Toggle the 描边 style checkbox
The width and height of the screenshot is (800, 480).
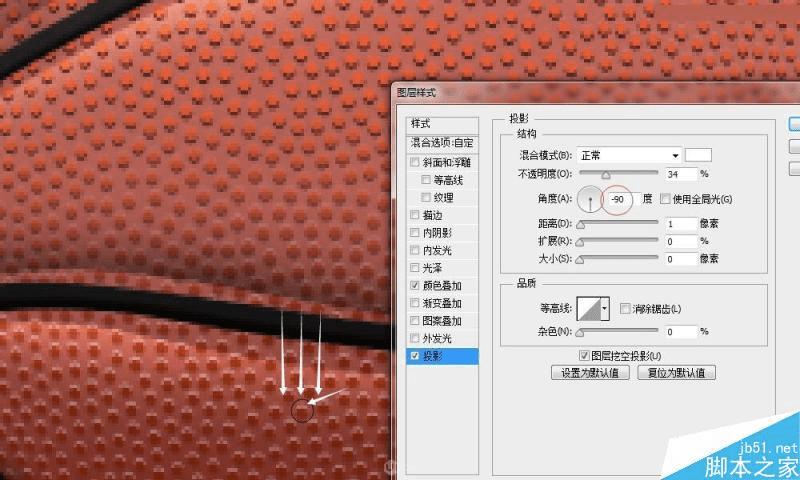pyautogui.click(x=414, y=215)
